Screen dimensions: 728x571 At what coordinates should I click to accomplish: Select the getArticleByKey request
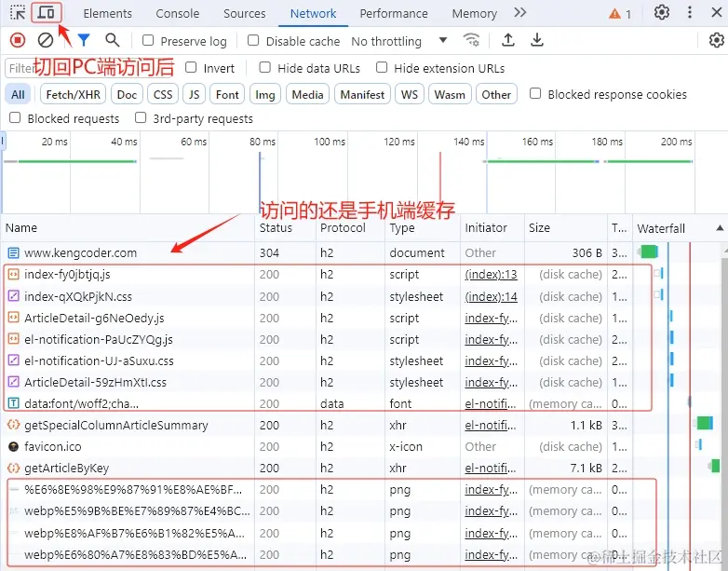[x=66, y=468]
